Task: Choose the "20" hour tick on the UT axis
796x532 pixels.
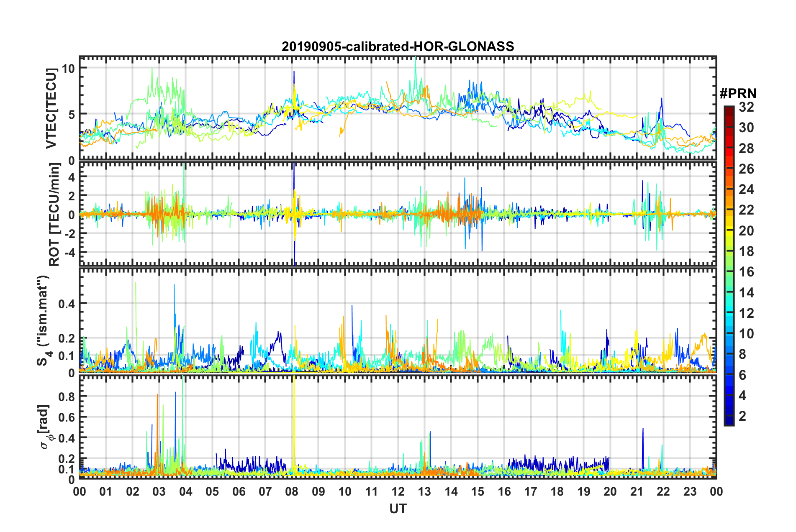Action: click(x=610, y=491)
